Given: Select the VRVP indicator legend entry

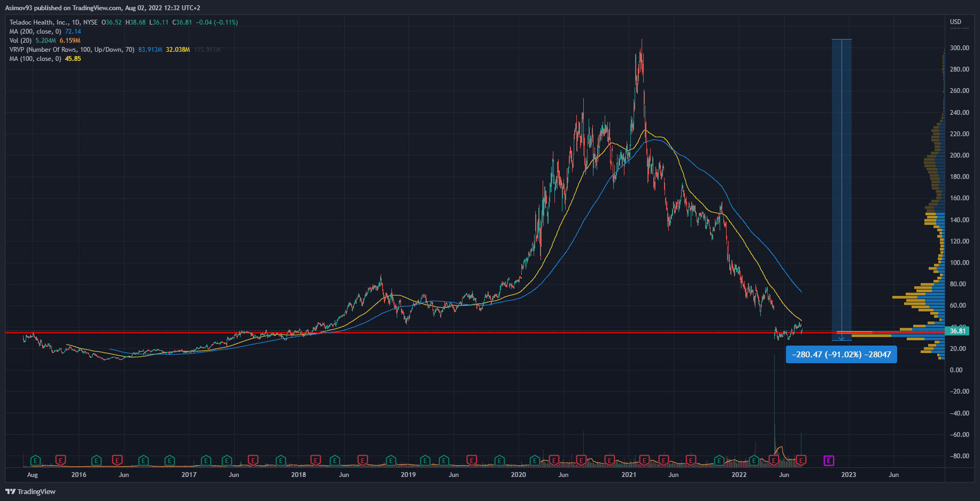Looking at the screenshot, I should coord(72,50).
